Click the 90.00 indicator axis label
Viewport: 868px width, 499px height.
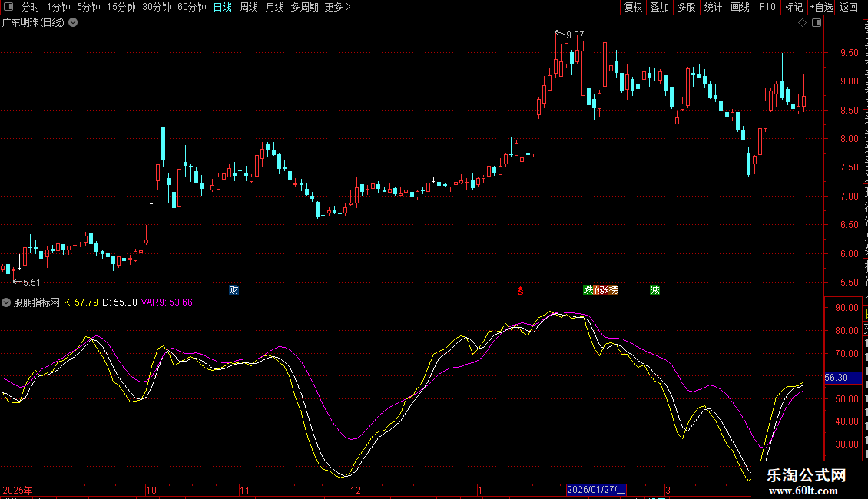847,308
